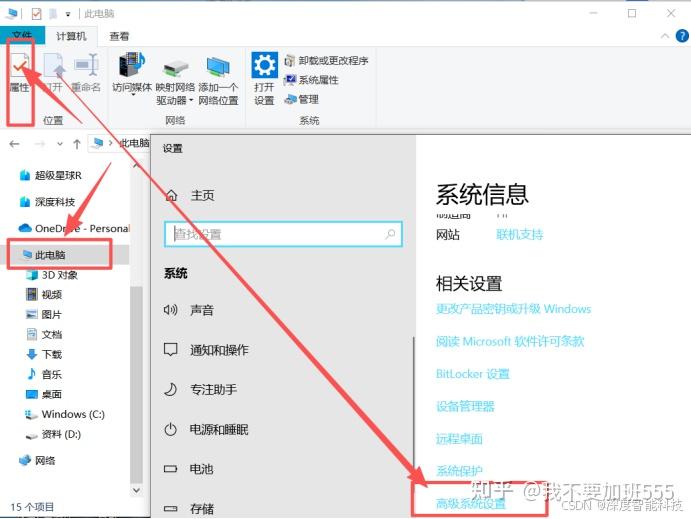Screen dimensions: 691x519
Task: Click the Quick Access new folder icon
Action: click(53, 14)
